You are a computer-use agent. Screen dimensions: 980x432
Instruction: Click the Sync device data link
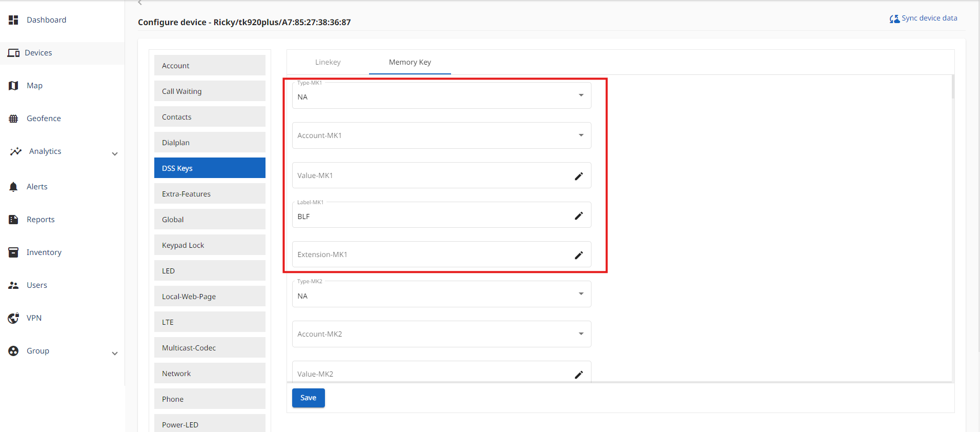coord(923,18)
